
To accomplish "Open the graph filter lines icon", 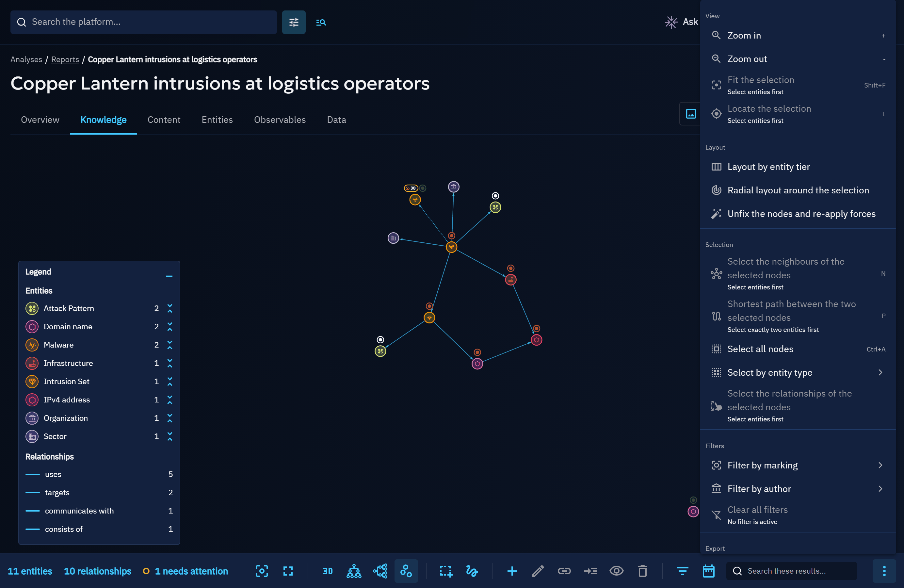I will point(682,571).
